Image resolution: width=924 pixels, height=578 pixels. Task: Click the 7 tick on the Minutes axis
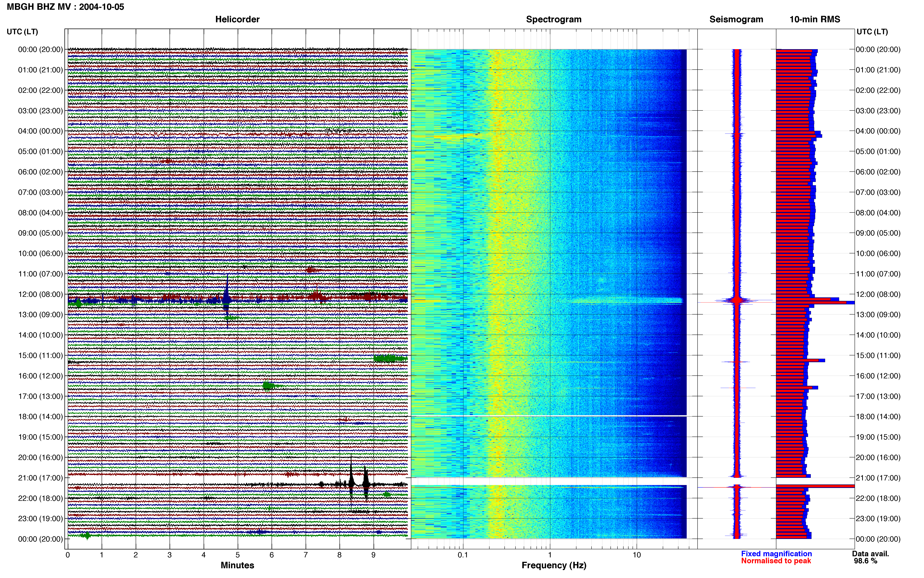pos(306,555)
